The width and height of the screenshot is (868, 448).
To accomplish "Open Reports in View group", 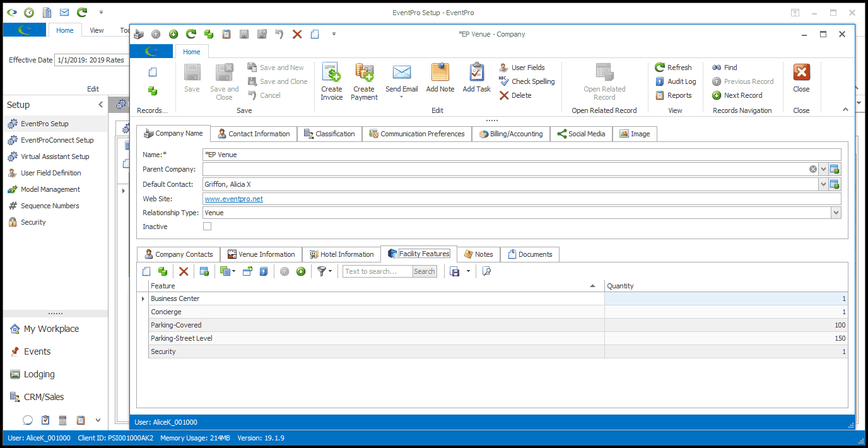I will click(x=673, y=95).
